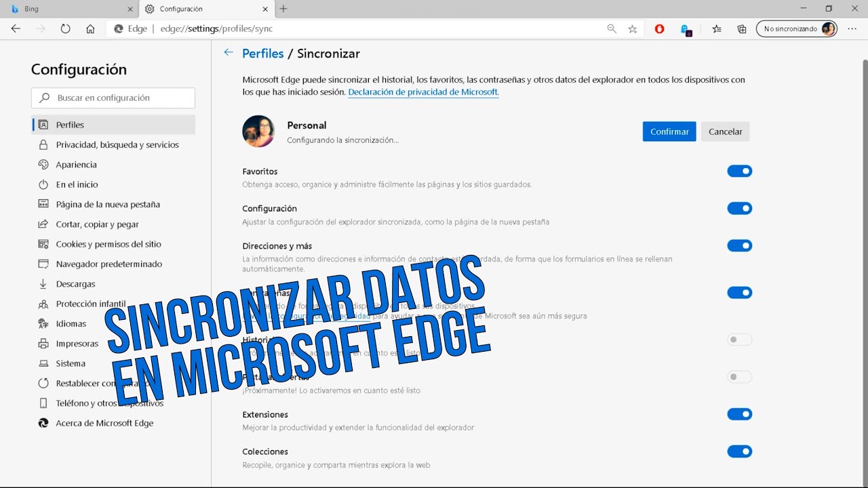
Task: Click the back arrow next to Perfiles
Action: pyautogui.click(x=229, y=53)
